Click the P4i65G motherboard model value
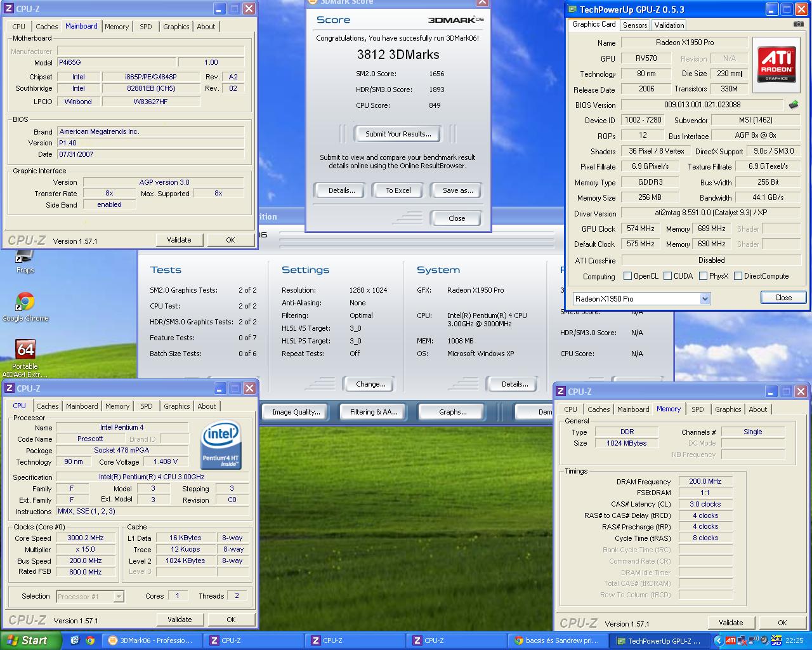 click(x=116, y=62)
